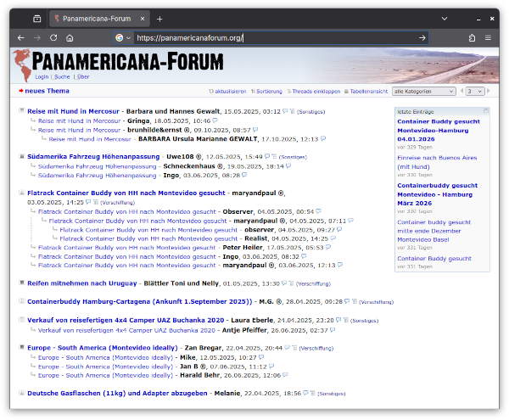Click thread-view icon beside Barbara und Hannes Gewalt
509x420 pixels.
click(292, 111)
